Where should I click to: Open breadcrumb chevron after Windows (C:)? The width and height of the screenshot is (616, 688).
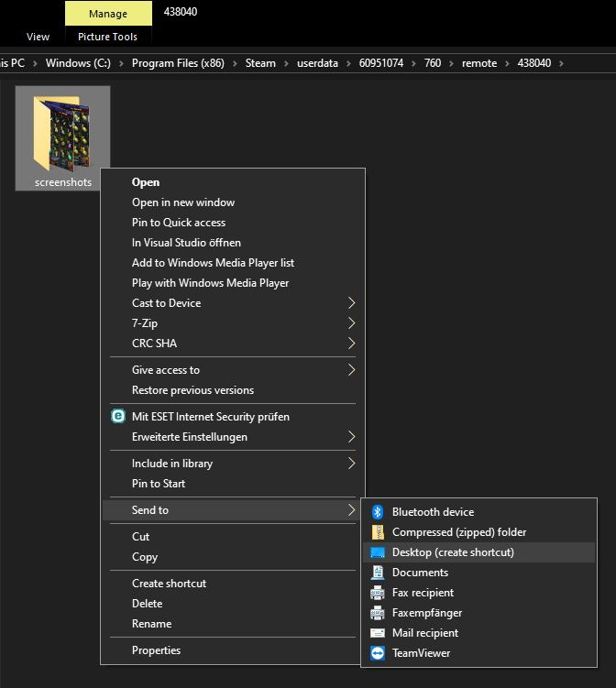(x=121, y=63)
